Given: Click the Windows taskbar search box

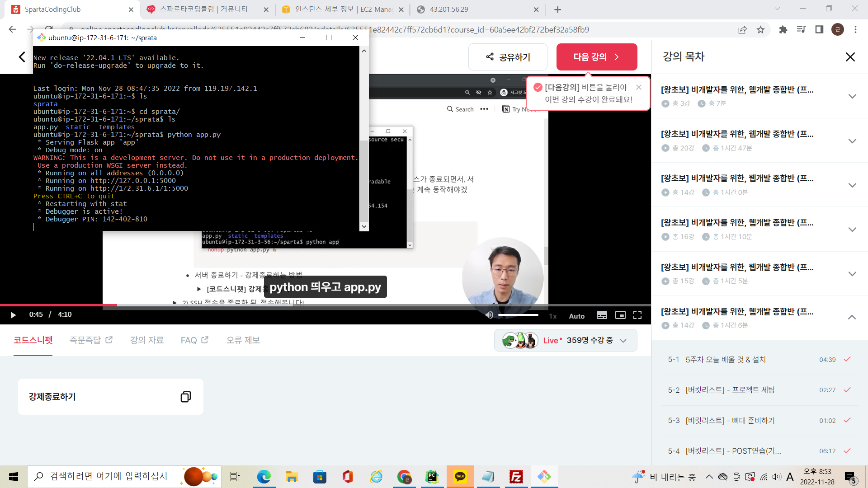Looking at the screenshot, I should click(124, 477).
